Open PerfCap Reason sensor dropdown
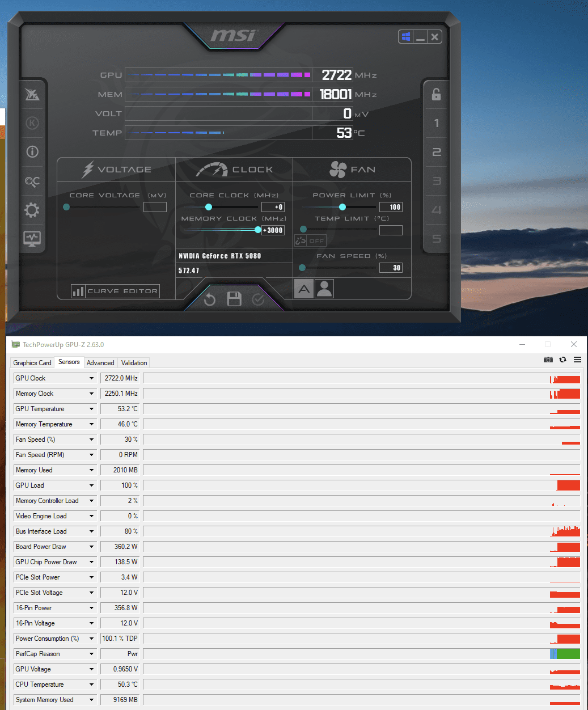Viewport: 588px width, 710px height. (x=91, y=654)
